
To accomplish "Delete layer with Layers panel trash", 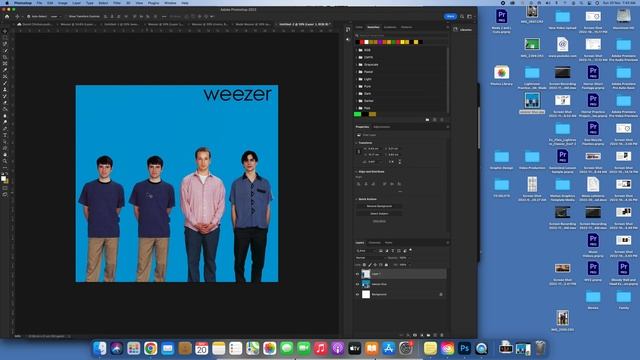I will pyautogui.click(x=442, y=335).
